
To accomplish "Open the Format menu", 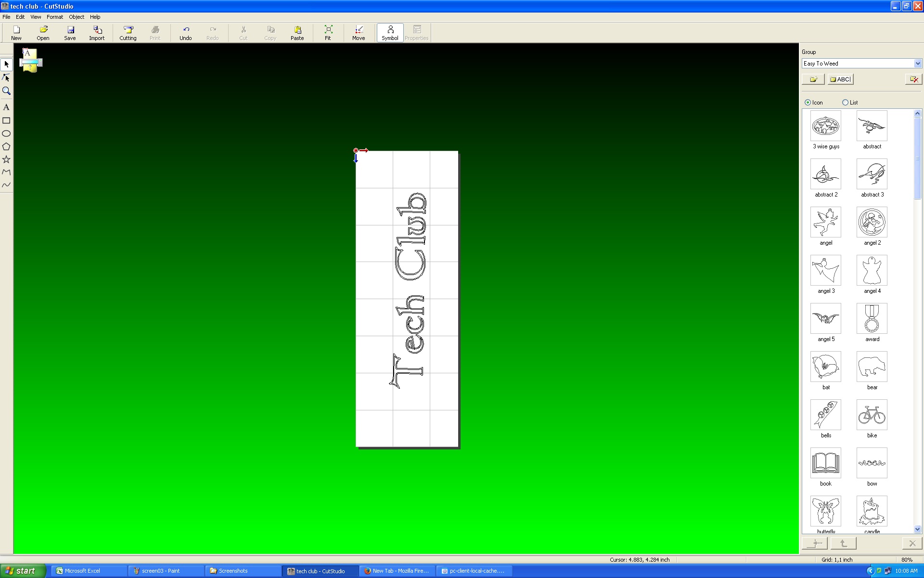I will 54,17.
